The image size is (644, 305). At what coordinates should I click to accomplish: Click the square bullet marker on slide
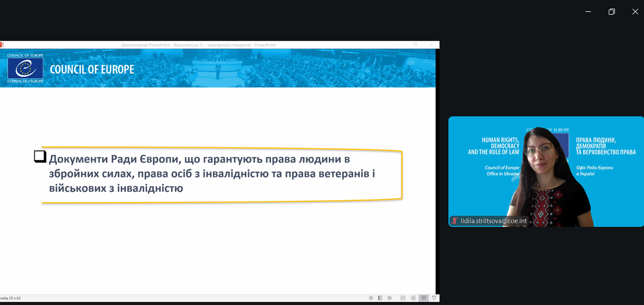click(40, 157)
